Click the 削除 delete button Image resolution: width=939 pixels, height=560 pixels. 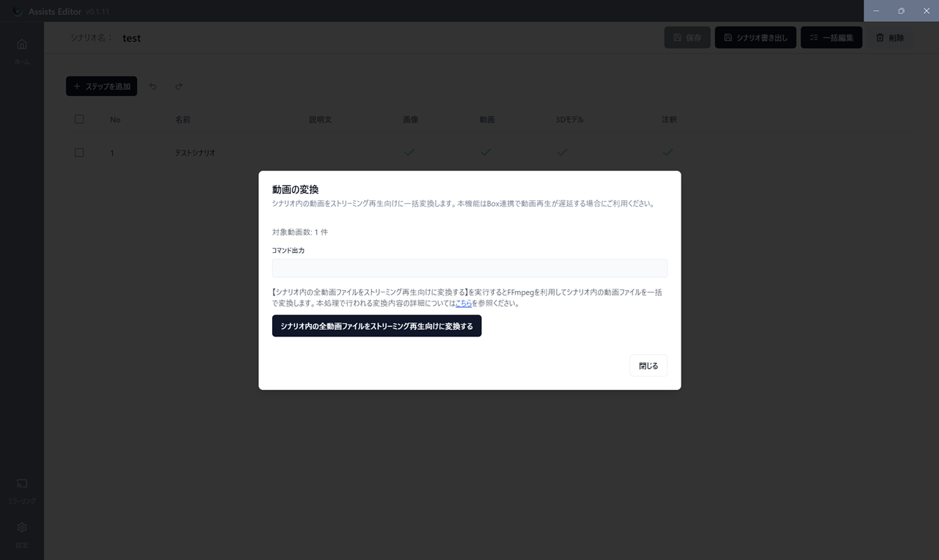pos(890,37)
